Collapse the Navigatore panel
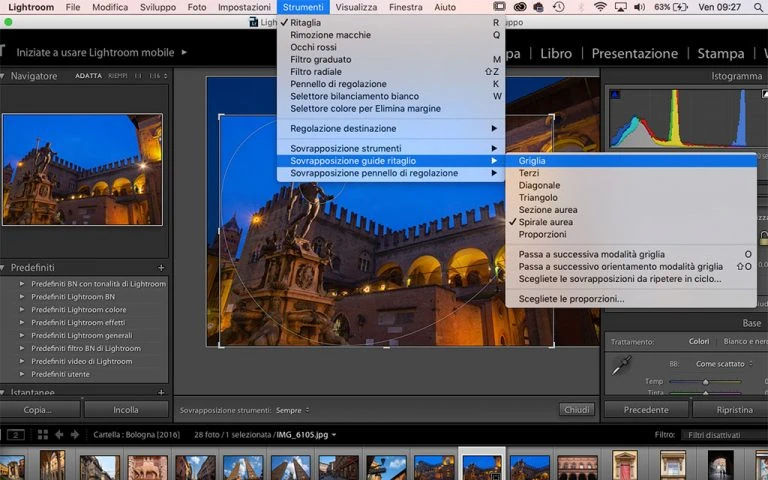This screenshot has width=768, height=480. [x=3, y=76]
